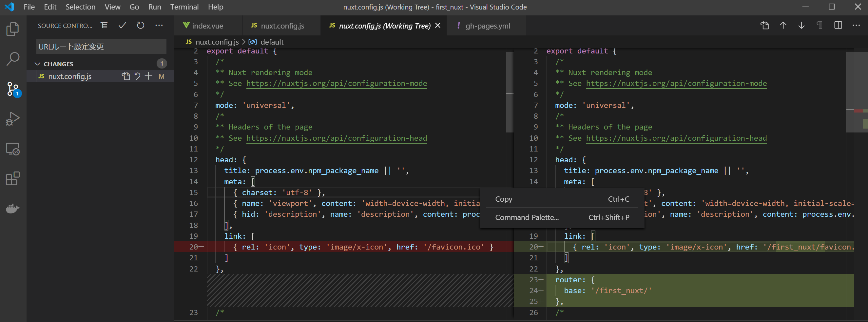Open the Docker view

(x=13, y=208)
